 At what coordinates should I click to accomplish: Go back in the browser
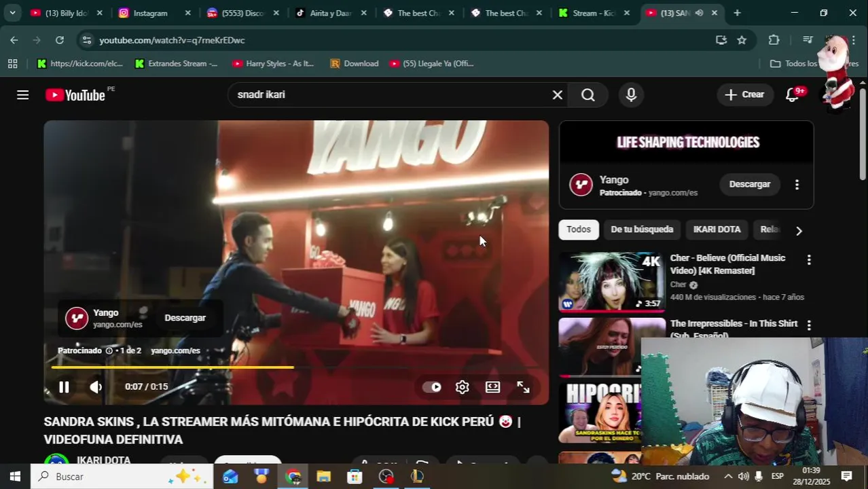coord(14,40)
